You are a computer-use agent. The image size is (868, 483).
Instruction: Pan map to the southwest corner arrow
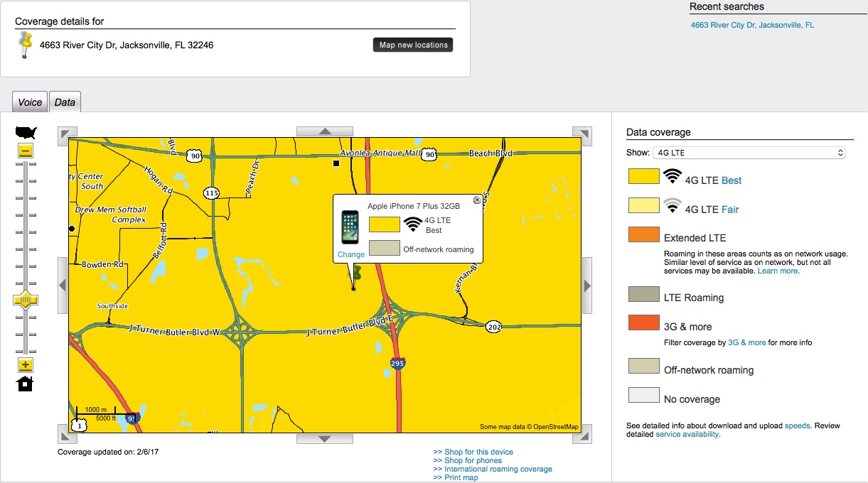click(68, 433)
